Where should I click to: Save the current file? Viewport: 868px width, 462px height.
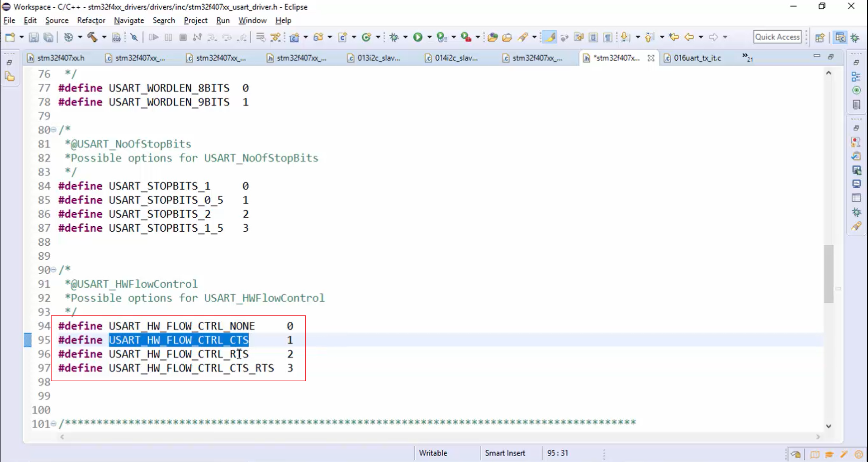click(33, 37)
